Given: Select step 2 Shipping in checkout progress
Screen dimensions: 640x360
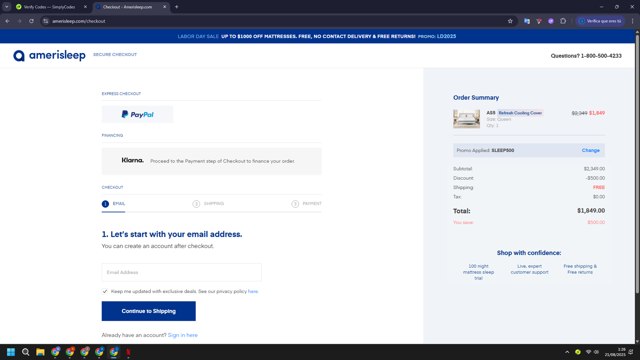Looking at the screenshot, I should (208, 203).
